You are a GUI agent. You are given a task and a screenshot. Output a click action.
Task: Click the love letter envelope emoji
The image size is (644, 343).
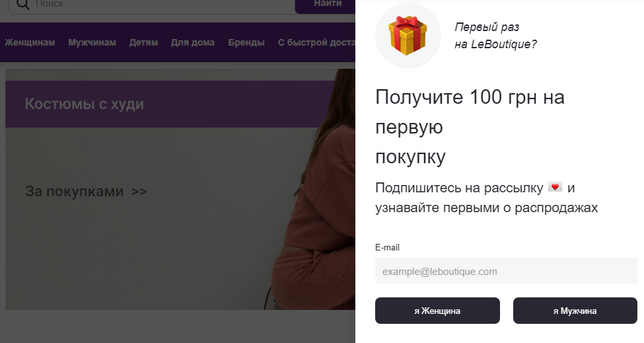pos(555,188)
